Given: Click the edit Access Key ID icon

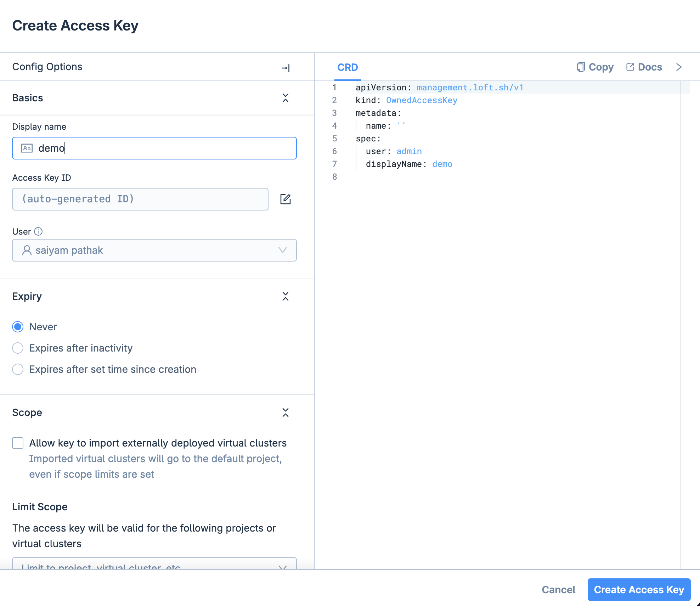Looking at the screenshot, I should click(x=286, y=199).
